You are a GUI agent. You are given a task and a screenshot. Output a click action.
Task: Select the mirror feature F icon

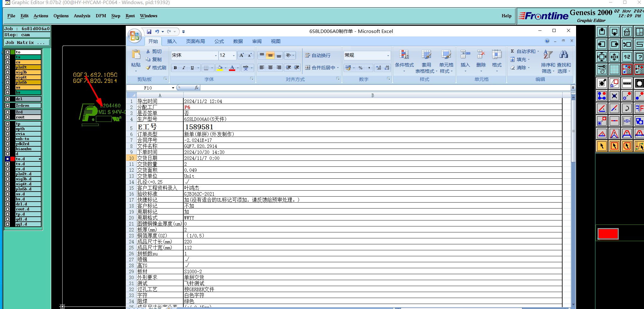coord(639,109)
